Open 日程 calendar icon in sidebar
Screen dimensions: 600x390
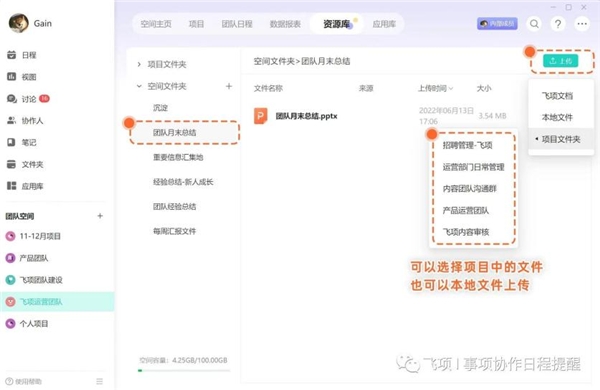11,55
